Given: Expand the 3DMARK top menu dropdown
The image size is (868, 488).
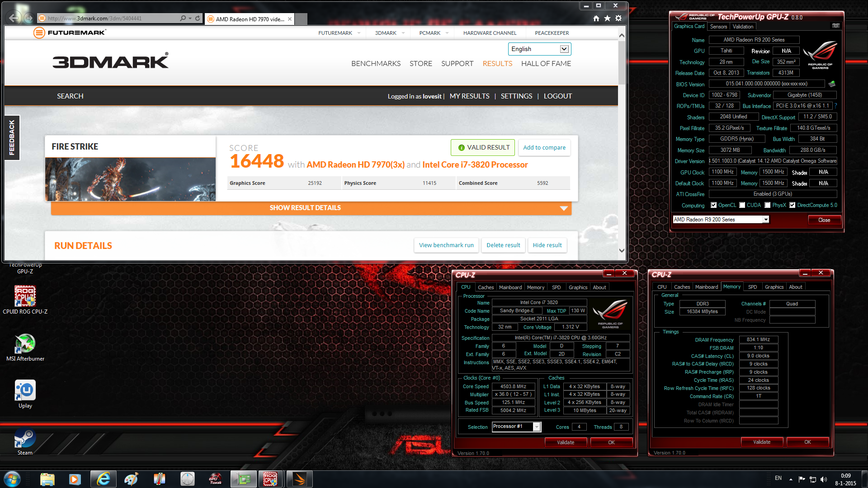Looking at the screenshot, I should 403,33.
